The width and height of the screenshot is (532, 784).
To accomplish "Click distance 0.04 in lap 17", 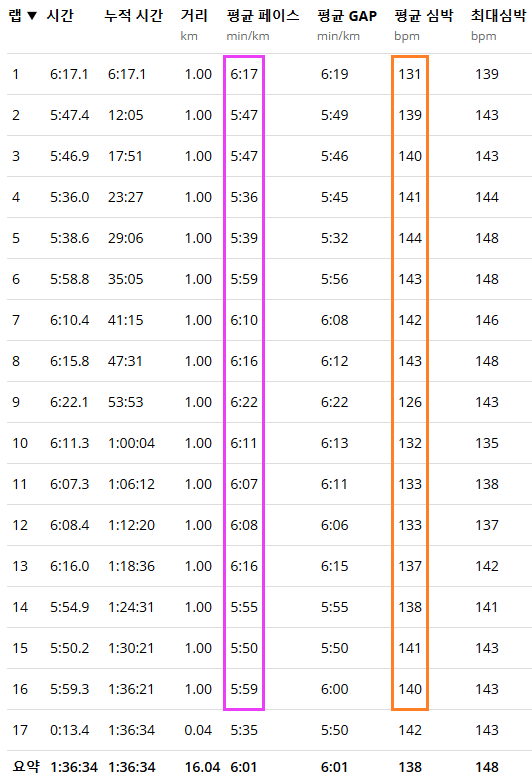I will tap(198, 730).
